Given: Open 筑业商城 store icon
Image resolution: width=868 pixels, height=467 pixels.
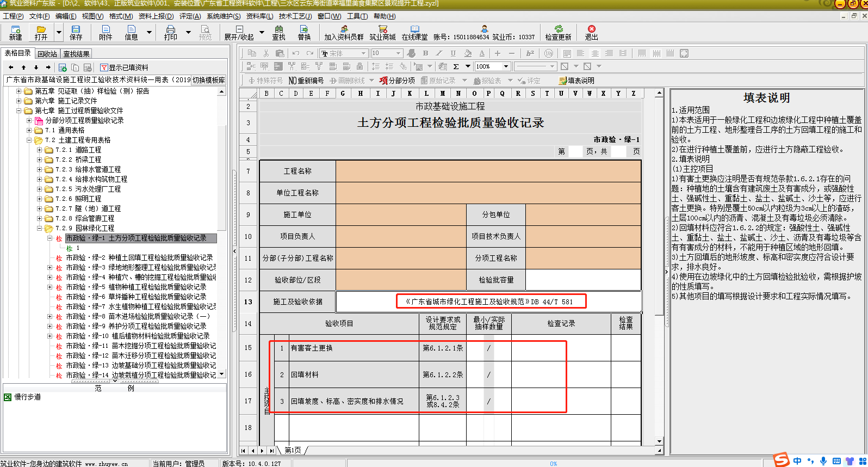Looking at the screenshot, I should 383,33.
